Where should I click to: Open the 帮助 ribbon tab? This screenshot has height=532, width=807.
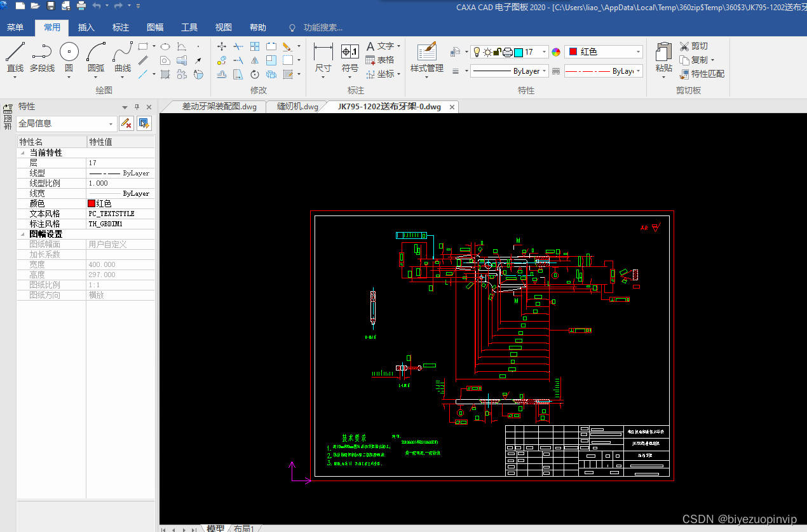(258, 27)
